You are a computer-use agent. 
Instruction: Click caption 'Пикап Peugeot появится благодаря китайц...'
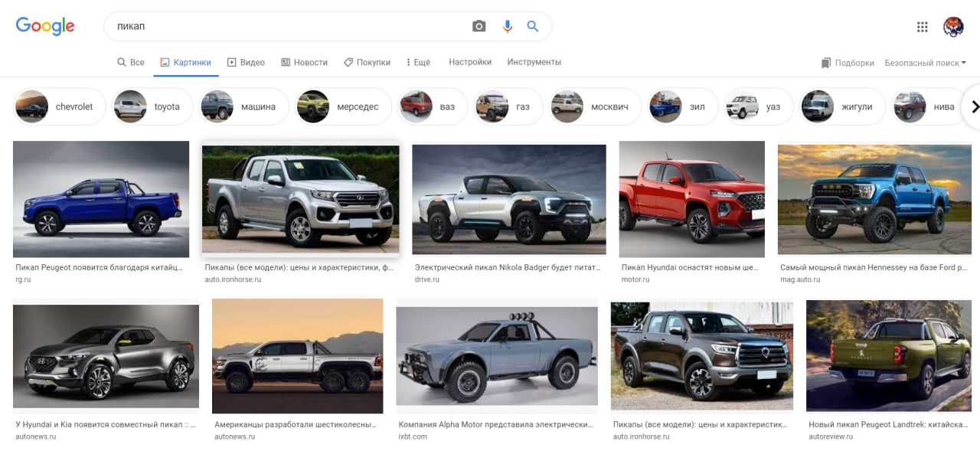click(100, 268)
